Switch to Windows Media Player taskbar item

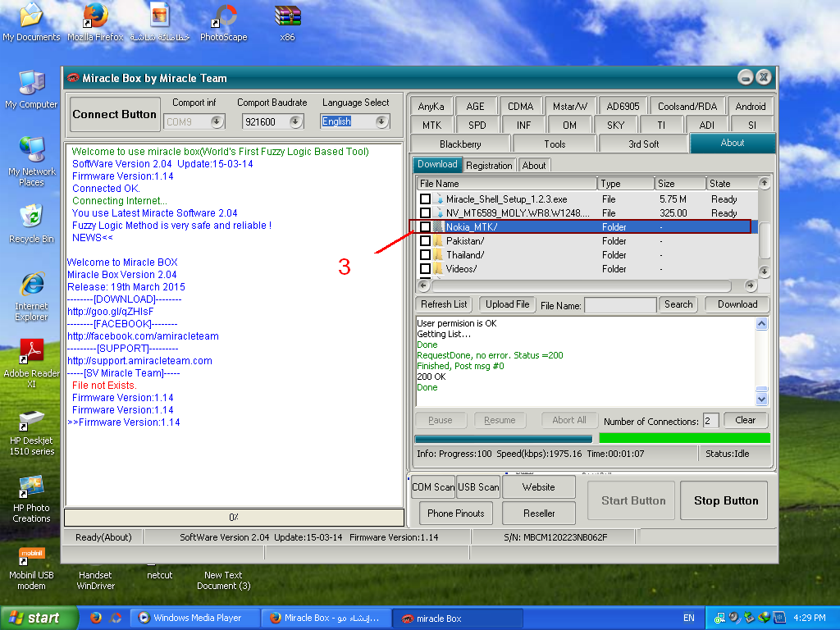(x=195, y=618)
